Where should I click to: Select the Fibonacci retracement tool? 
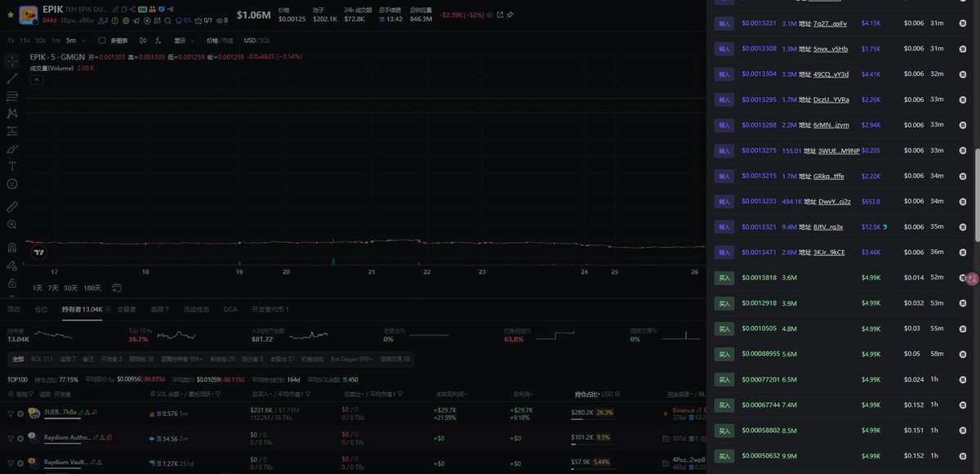12,96
